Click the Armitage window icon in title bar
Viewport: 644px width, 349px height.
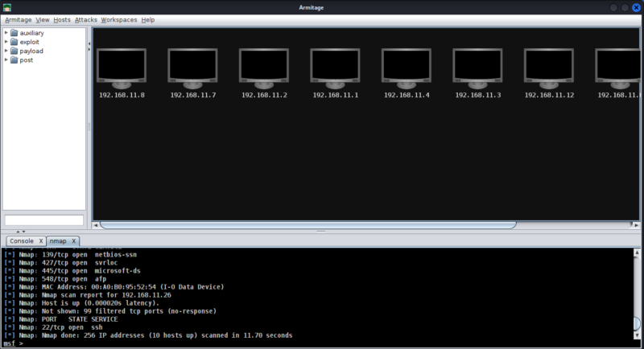point(7,7)
